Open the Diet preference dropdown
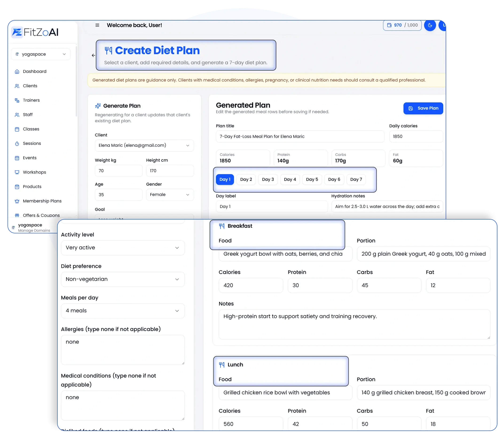 123,279
